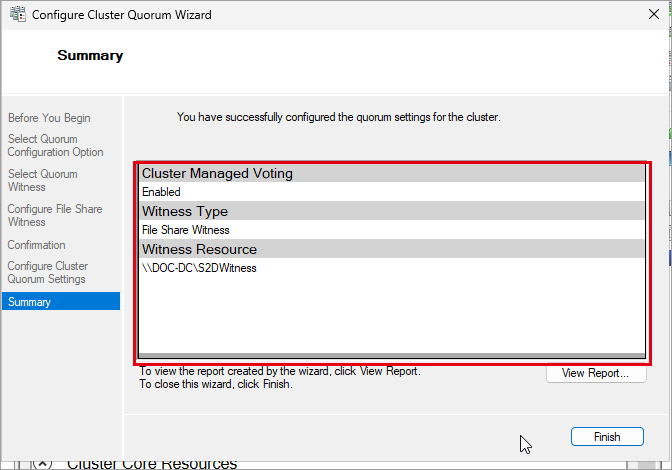Click the Finish button
Viewport: 672px width, 470px height.
tap(607, 437)
